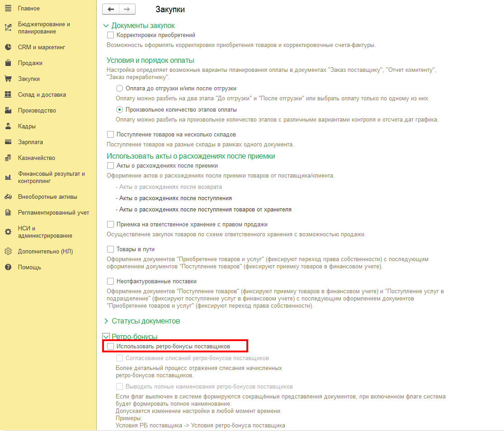The image size is (504, 431).
Task: Click the Казначейство coins icon
Action: point(8,158)
